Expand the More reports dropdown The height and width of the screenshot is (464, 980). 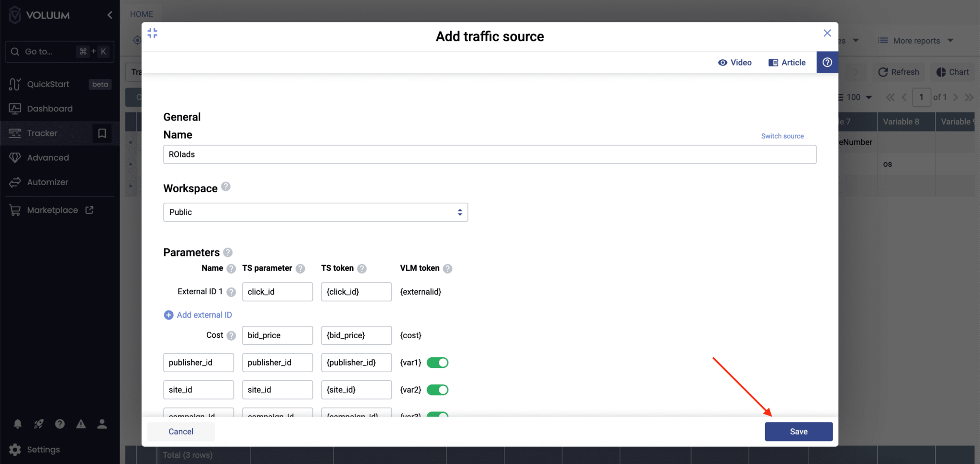pos(914,40)
